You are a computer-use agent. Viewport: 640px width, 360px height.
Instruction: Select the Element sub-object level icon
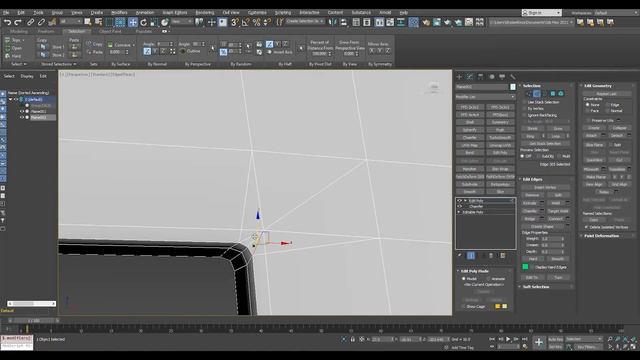[561, 94]
